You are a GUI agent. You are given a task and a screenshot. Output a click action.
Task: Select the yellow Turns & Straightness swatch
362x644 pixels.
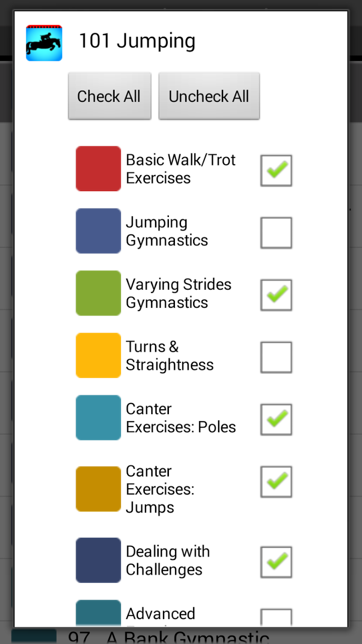(98, 355)
